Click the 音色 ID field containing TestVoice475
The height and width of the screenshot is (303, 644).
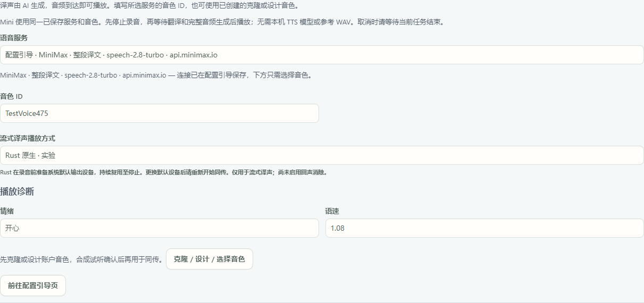160,113
